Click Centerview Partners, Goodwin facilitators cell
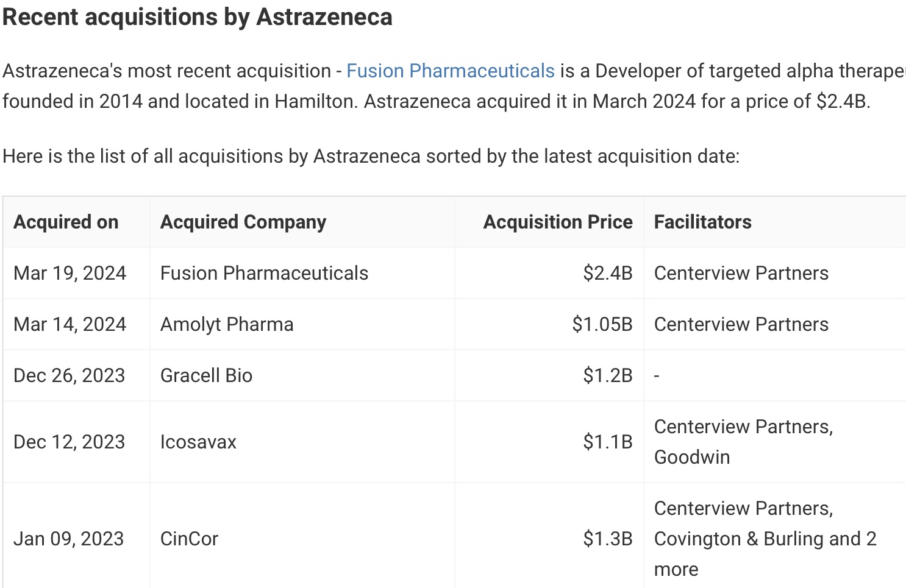Image resolution: width=906 pixels, height=588 pixels. pos(743,442)
